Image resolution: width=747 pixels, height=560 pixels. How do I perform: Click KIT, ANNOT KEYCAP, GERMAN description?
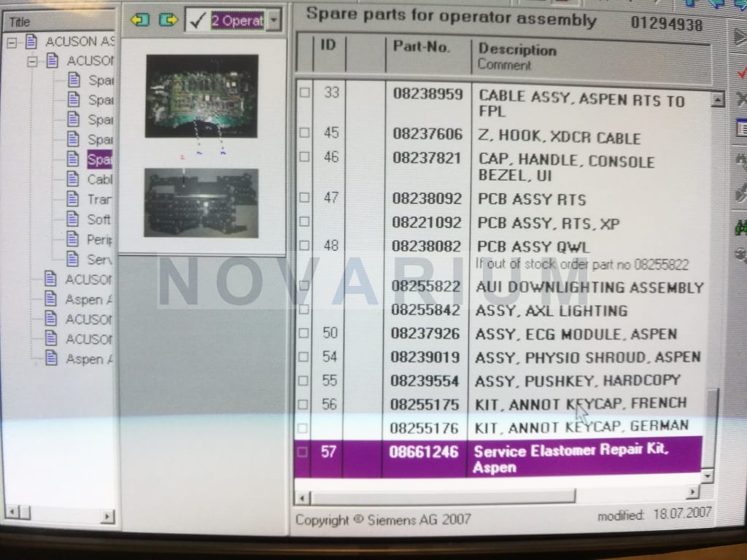click(581, 427)
